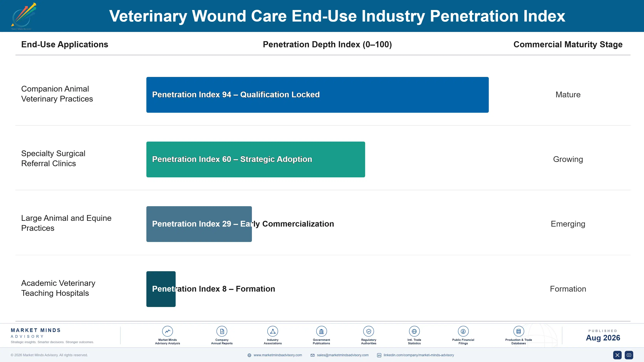Click the Penetration Index 94 blue bar
The width and height of the screenshot is (644, 362).
point(318,95)
